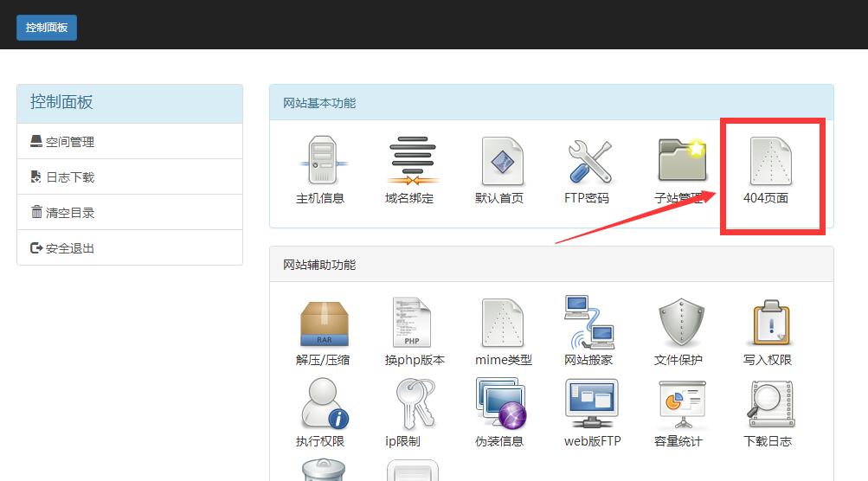
Task: Open the 子站管理 folder icon
Action: pos(681,160)
